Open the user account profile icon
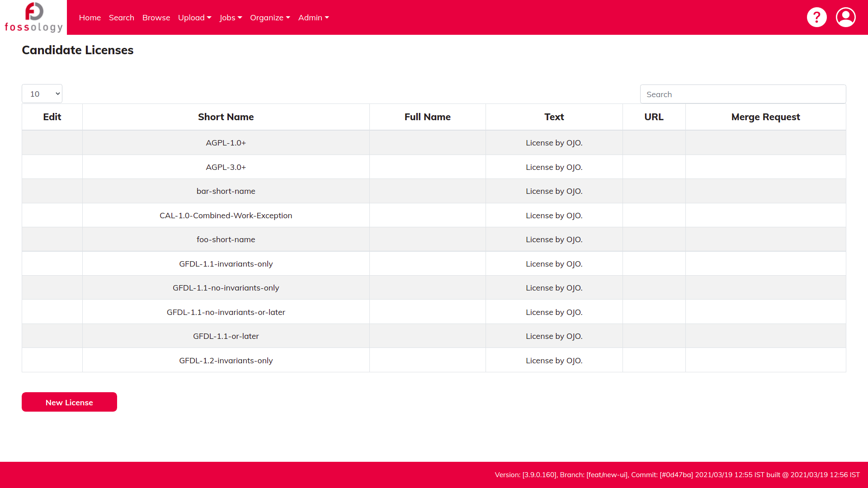 (845, 17)
